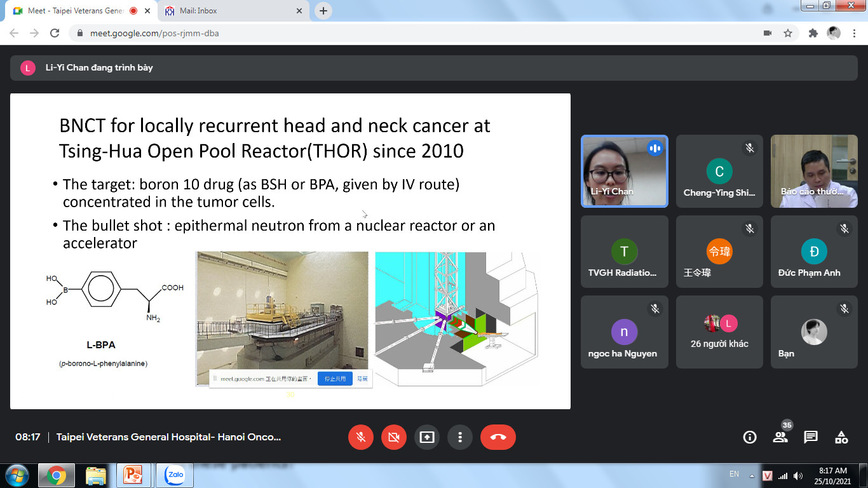Select the Meet Taipei Veterans tab
Image resolution: width=868 pixels, height=488 pixels.
(x=75, y=11)
